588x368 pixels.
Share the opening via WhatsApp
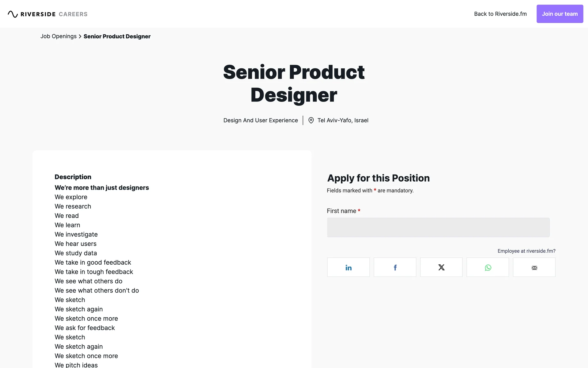488,267
